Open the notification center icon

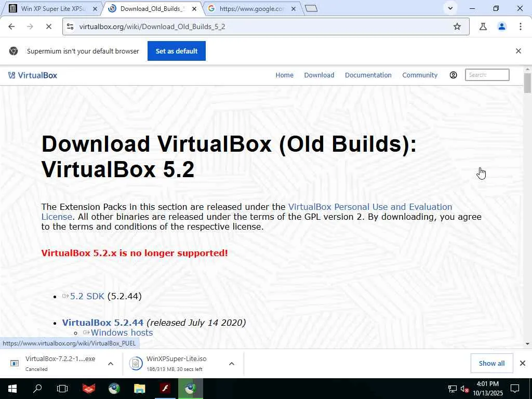[515, 389]
